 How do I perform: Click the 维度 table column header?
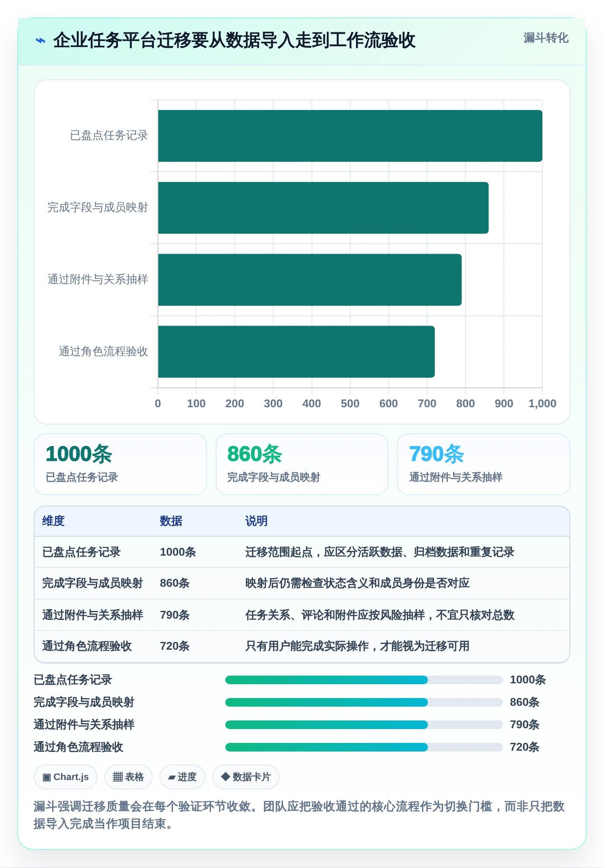point(53,521)
